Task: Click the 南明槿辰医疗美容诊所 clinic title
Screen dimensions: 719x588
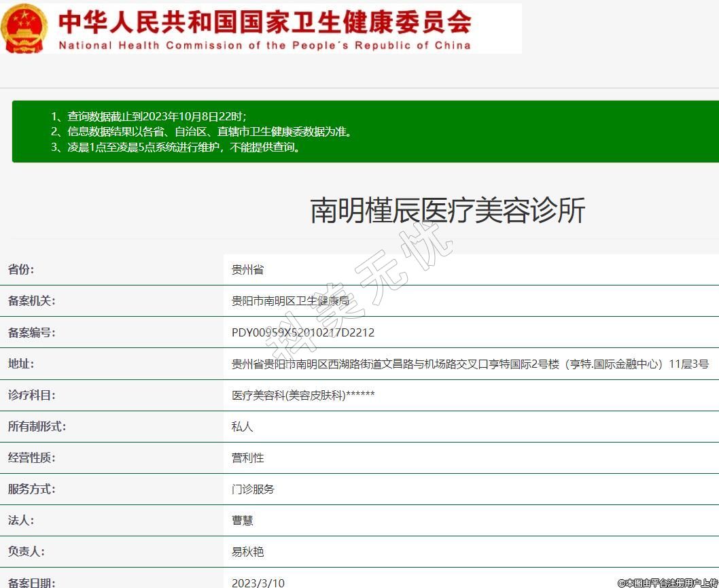Action: (x=447, y=211)
